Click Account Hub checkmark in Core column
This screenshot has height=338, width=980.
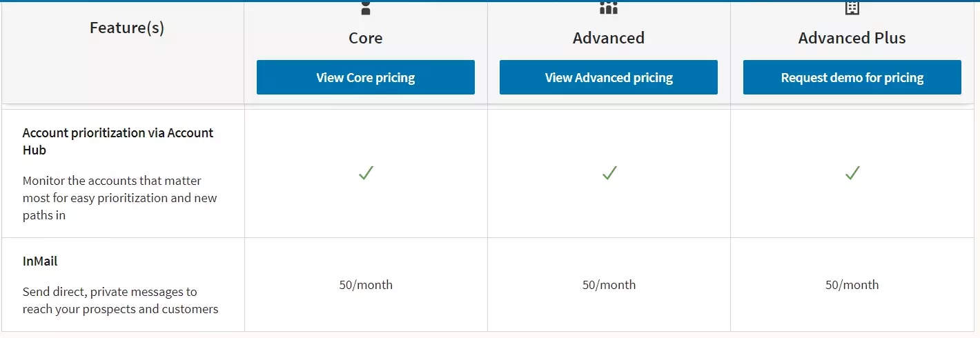pyautogui.click(x=366, y=173)
